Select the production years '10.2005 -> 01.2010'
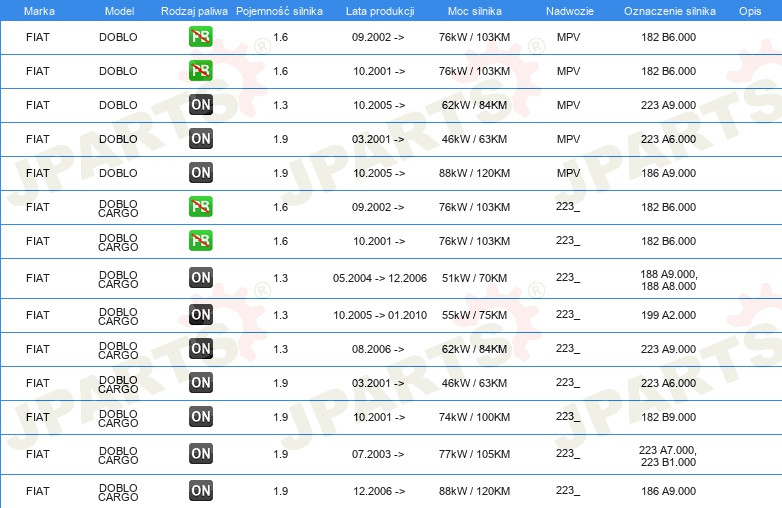Image resolution: width=782 pixels, height=508 pixels. click(380, 315)
